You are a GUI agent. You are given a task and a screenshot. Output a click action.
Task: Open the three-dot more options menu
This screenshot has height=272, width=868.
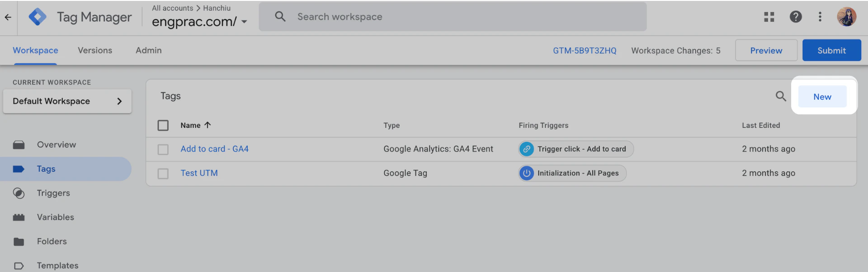click(820, 17)
